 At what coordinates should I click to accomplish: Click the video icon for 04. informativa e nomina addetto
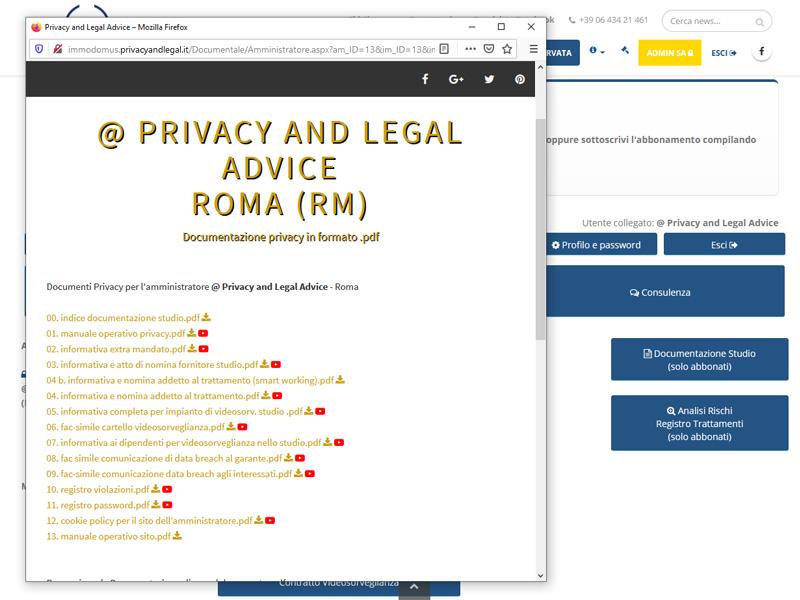click(277, 395)
